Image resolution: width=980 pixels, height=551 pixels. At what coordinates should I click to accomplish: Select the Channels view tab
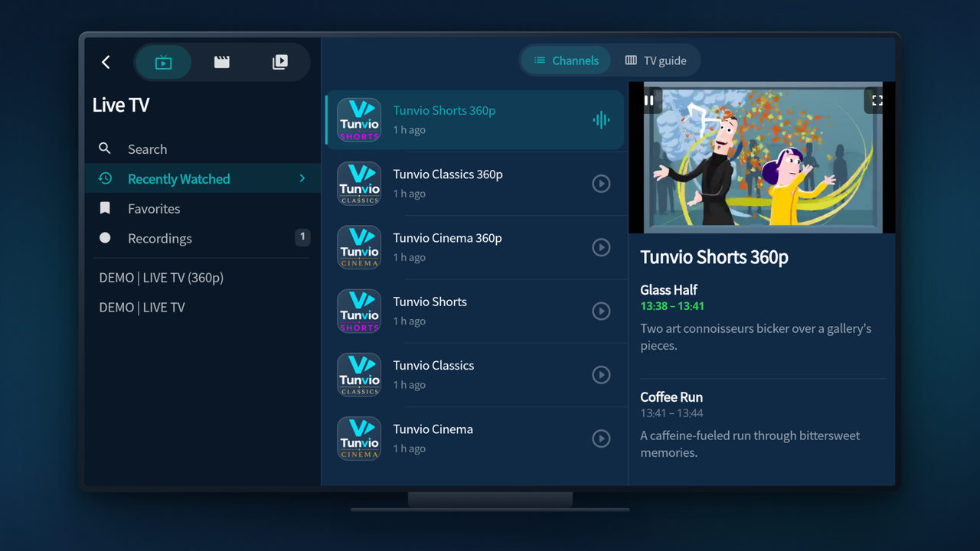click(566, 60)
